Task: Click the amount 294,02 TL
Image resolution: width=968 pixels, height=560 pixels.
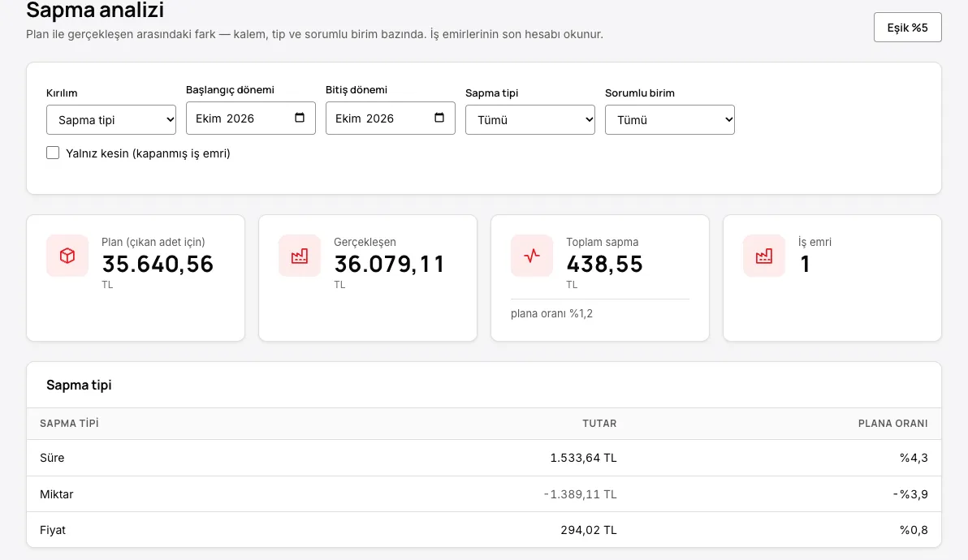Action: point(588,530)
